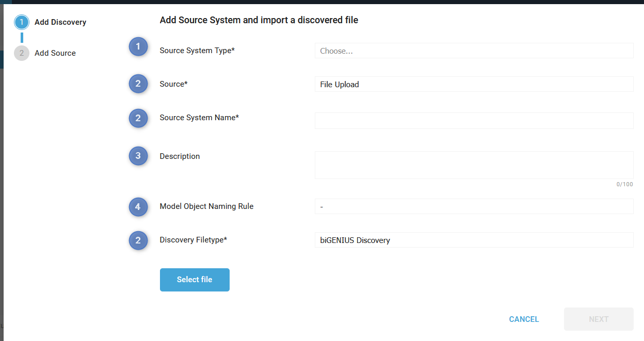Click the Next button

click(x=599, y=319)
